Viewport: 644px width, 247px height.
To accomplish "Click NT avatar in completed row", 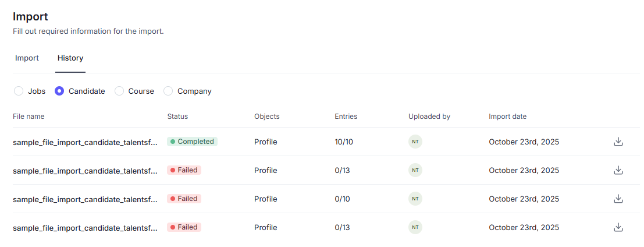I will 415,142.
